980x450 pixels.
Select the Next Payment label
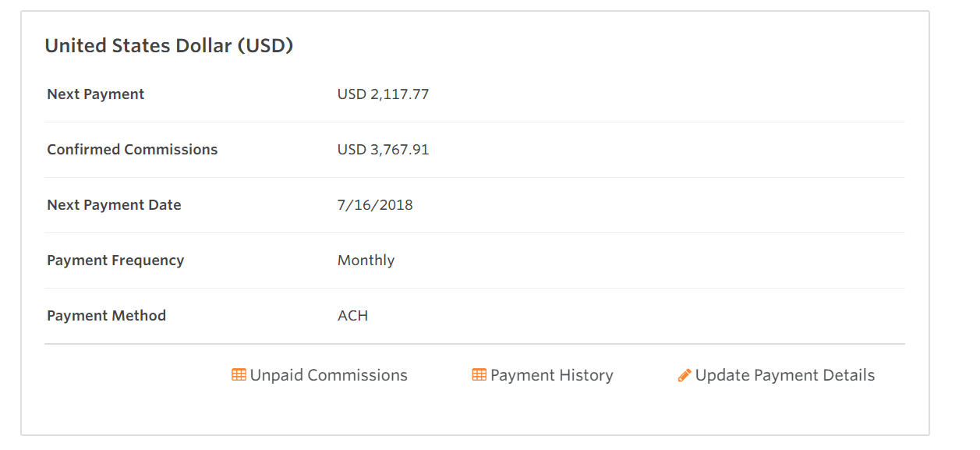(95, 94)
